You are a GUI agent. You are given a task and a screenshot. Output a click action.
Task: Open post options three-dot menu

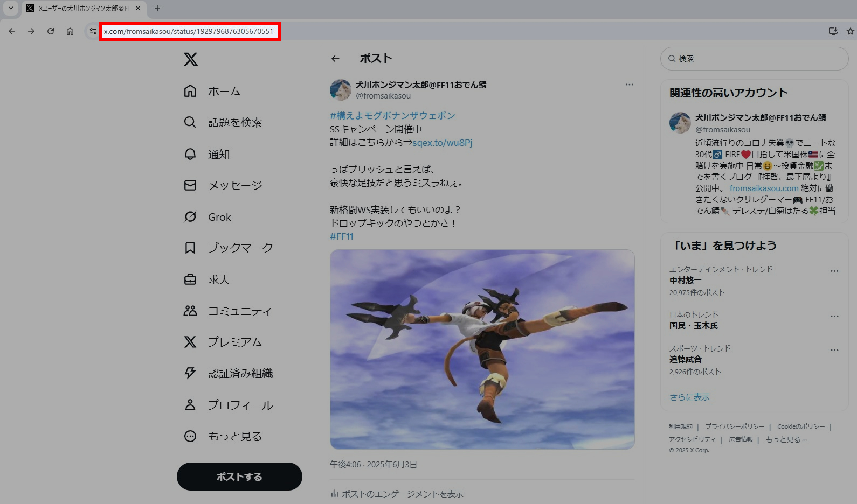pyautogui.click(x=630, y=85)
